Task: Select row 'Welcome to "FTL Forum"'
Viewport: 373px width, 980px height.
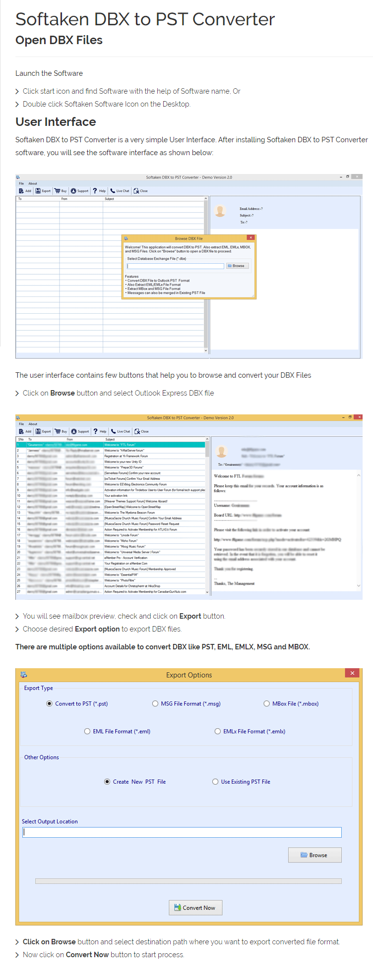Action: click(x=111, y=445)
